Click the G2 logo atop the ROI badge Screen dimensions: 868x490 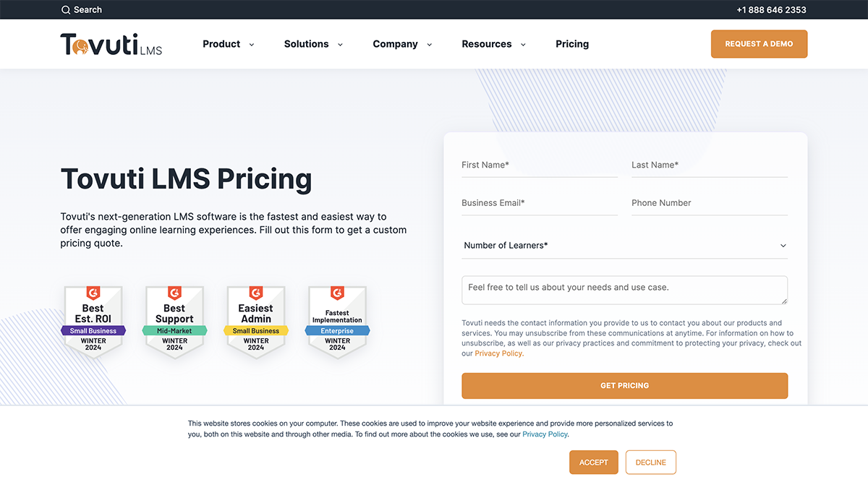93,293
